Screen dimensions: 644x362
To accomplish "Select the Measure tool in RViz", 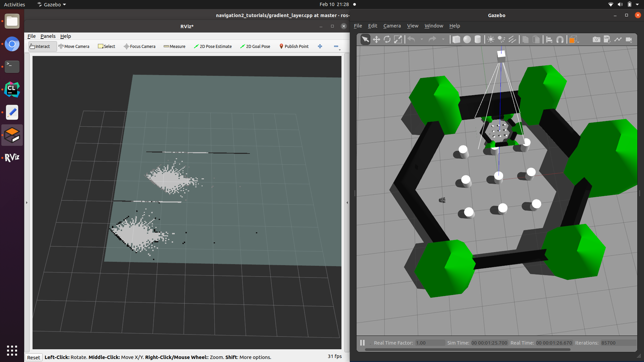I will [174, 46].
